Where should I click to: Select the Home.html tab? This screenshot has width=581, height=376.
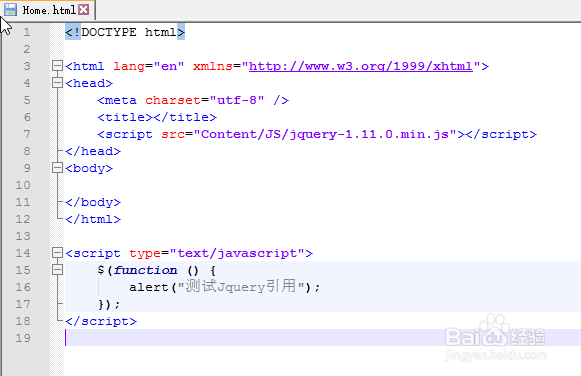pyautogui.click(x=47, y=10)
